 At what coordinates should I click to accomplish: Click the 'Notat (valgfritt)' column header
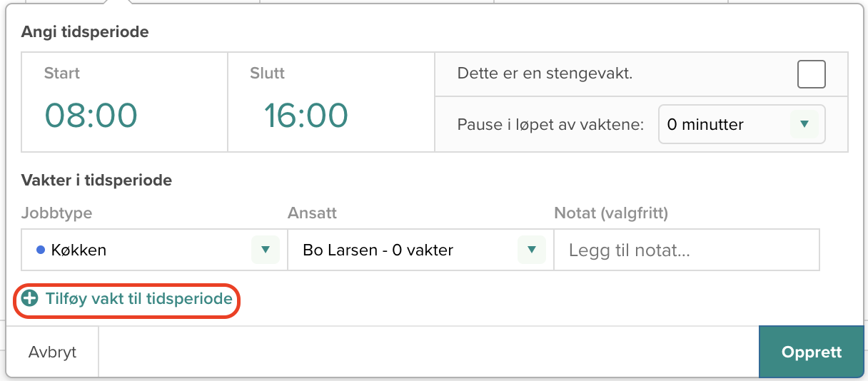tap(611, 213)
